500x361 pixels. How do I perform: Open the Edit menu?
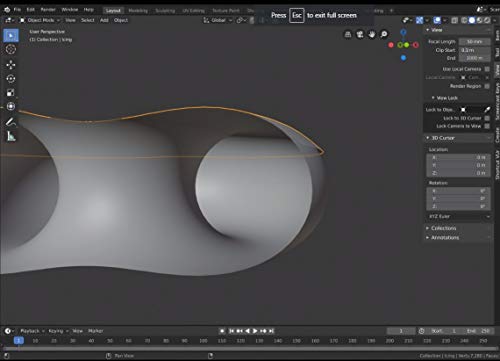point(31,10)
